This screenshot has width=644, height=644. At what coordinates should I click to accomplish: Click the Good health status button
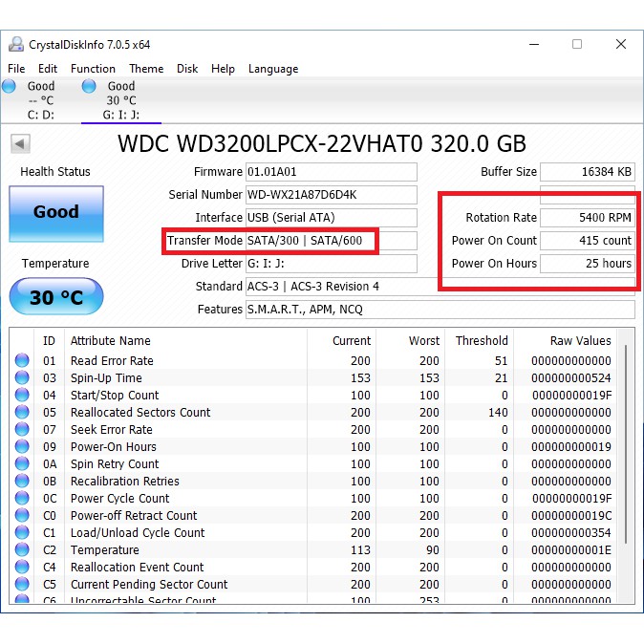tap(56, 212)
